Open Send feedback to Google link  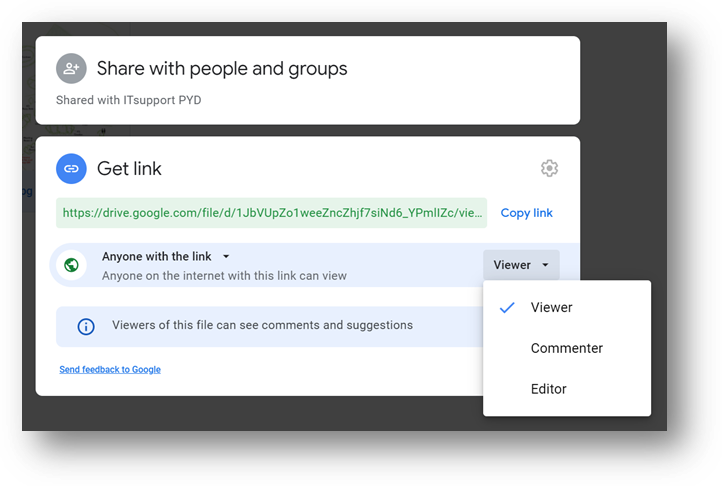(110, 369)
